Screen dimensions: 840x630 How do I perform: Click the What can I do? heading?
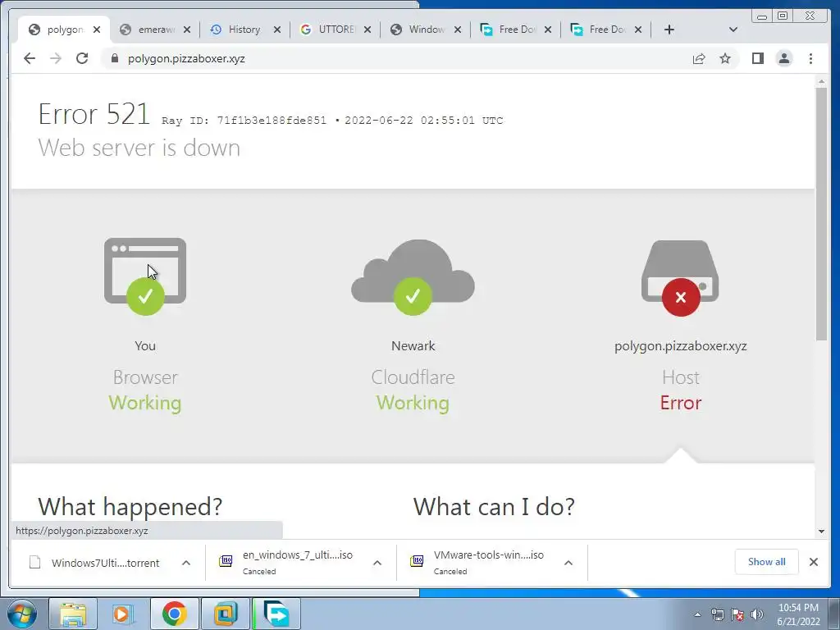tap(494, 506)
